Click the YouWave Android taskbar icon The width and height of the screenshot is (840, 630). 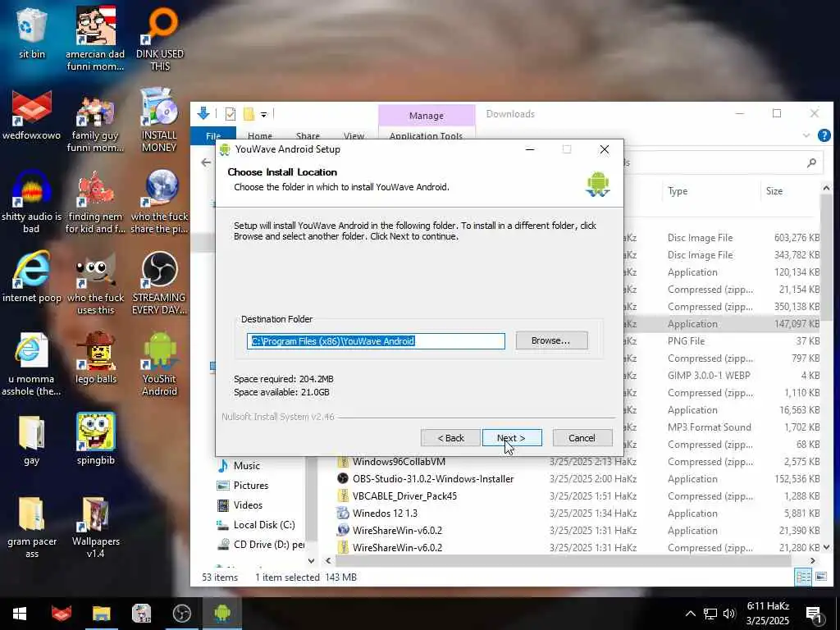point(222,614)
